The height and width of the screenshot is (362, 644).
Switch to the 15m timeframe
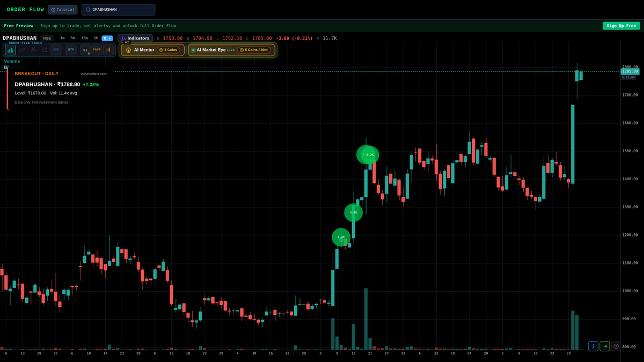(x=84, y=38)
